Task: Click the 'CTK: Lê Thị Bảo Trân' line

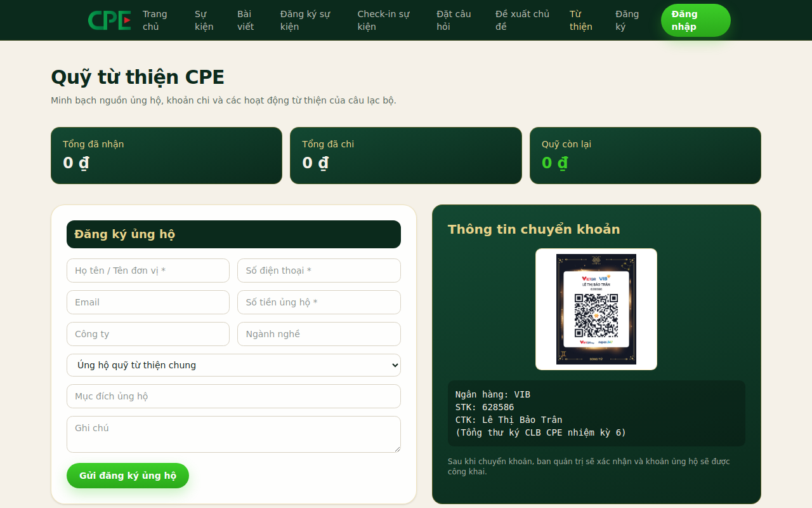Action: click(x=509, y=420)
